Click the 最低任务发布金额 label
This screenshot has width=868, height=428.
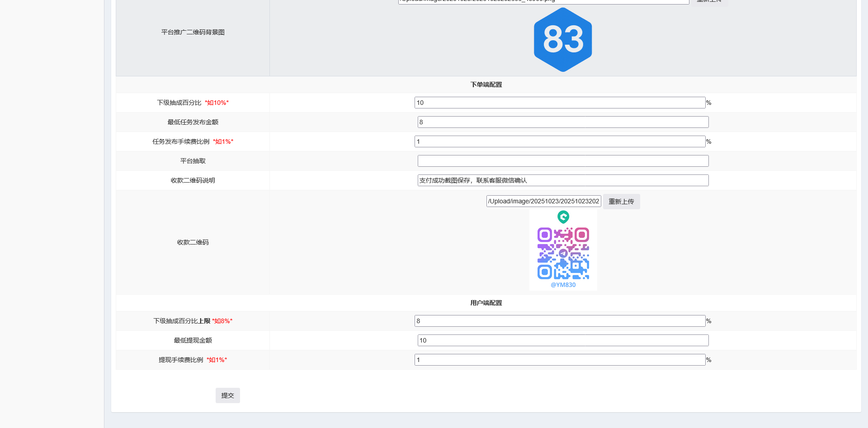point(193,122)
